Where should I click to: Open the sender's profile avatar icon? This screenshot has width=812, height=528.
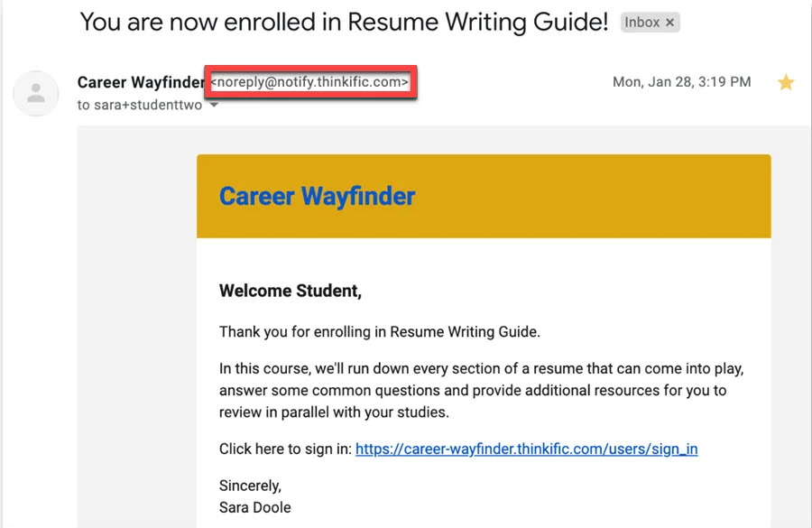click(36, 93)
